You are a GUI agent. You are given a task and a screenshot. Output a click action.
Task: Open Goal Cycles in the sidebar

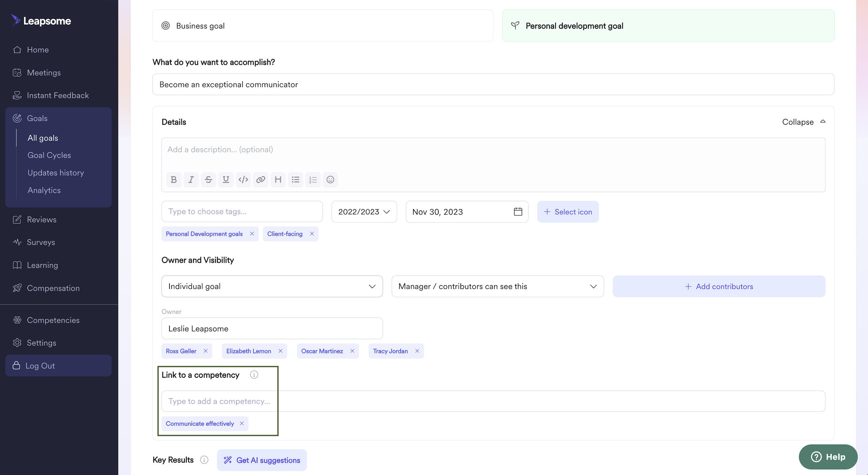49,155
